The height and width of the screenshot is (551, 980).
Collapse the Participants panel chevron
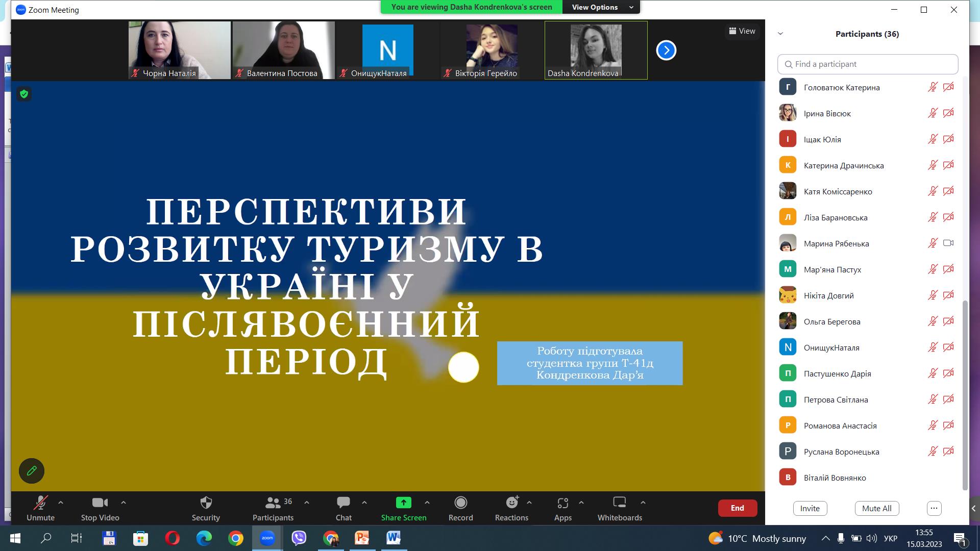(780, 34)
